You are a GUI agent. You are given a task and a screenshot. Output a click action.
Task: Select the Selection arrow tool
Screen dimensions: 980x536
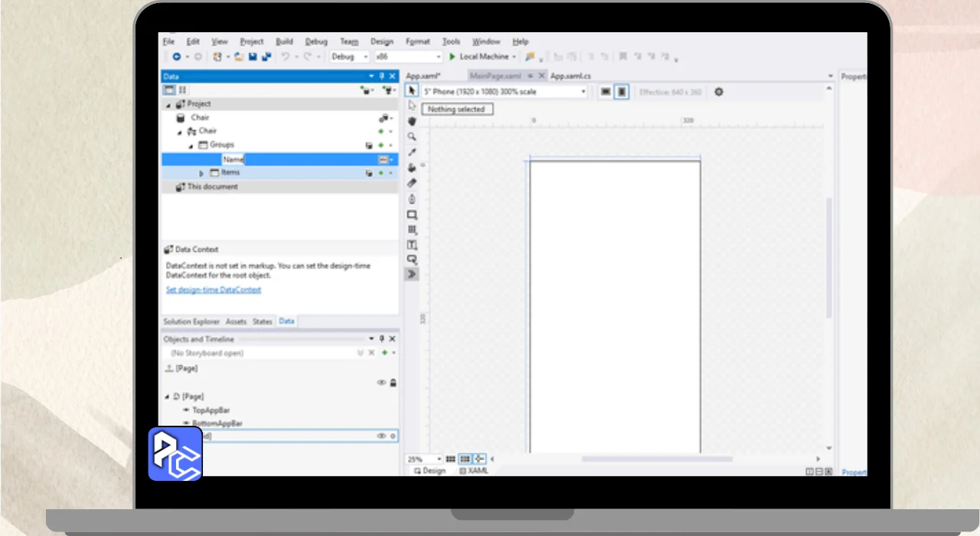coord(412,91)
